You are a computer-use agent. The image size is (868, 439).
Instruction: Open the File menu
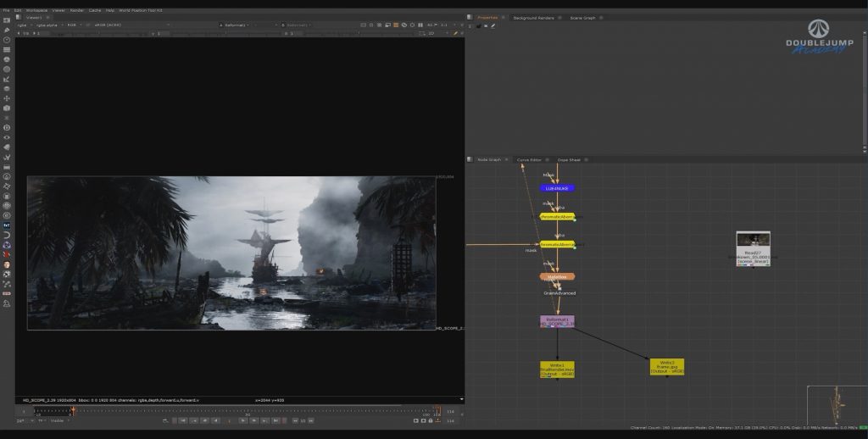(6, 10)
